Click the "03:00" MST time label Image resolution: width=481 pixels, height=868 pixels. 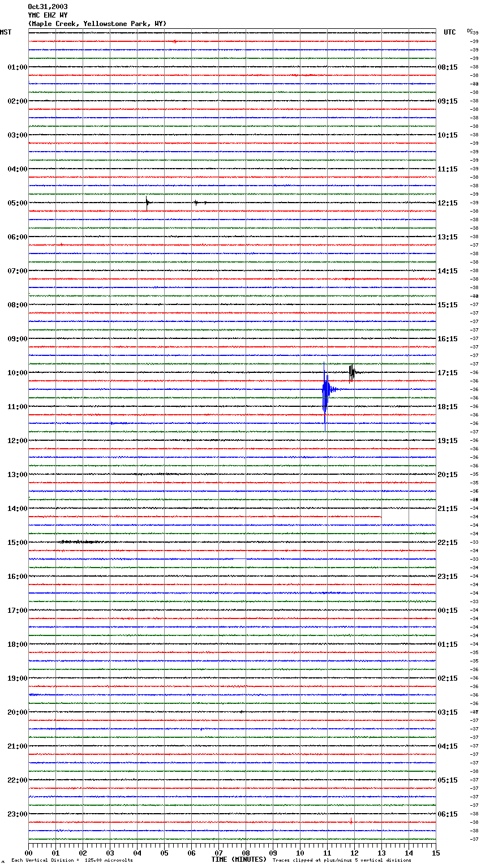pos(17,135)
